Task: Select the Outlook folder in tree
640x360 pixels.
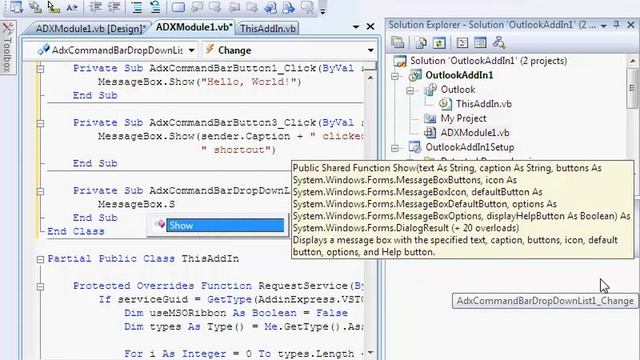Action: [x=458, y=90]
